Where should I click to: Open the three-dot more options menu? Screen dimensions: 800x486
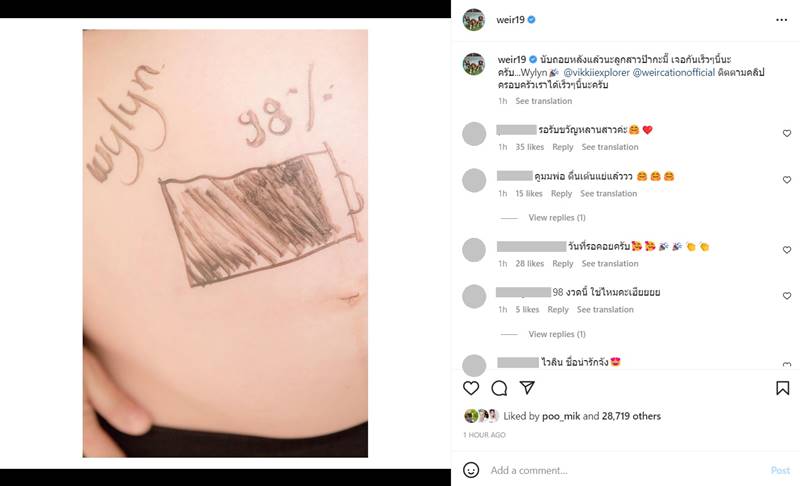[782, 19]
